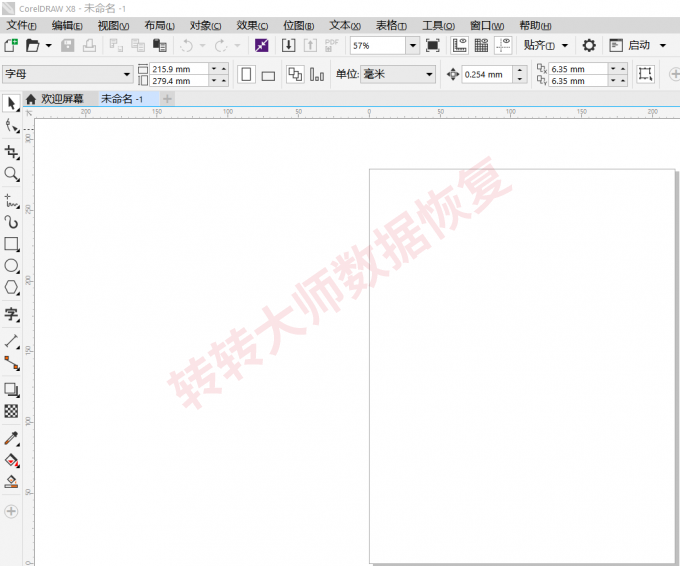Select the Color Eyedropper tool

point(11,438)
